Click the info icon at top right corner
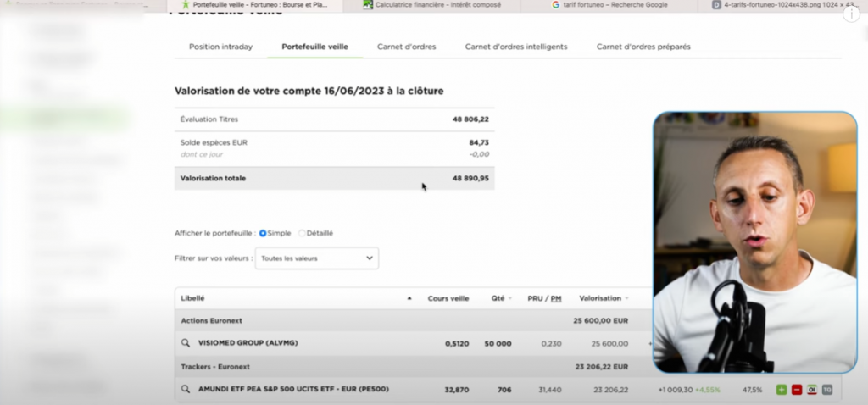 point(851,14)
